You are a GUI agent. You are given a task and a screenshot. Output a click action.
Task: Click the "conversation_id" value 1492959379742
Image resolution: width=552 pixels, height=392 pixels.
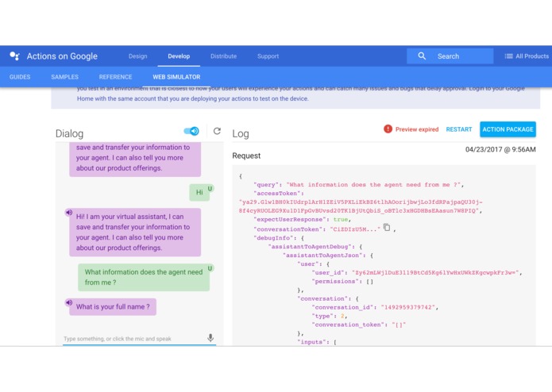[x=408, y=307]
